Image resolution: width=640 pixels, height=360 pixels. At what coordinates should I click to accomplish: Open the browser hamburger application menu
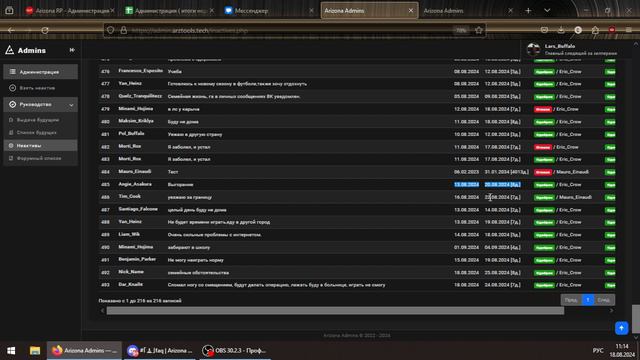click(629, 30)
